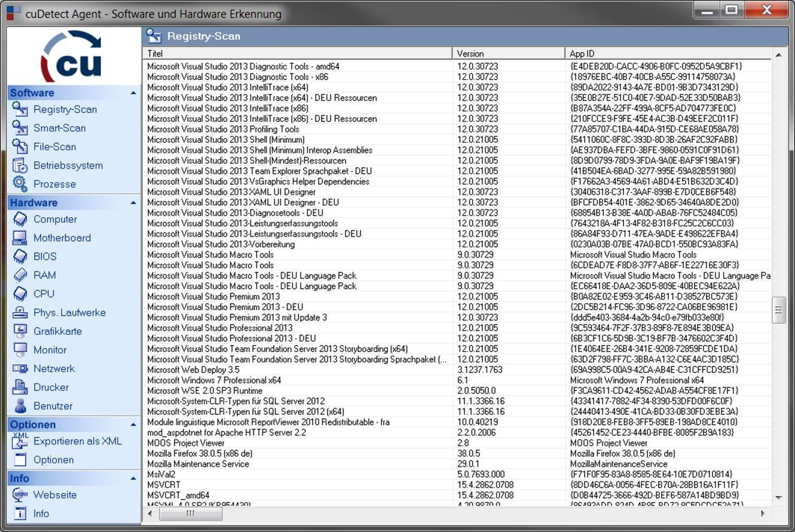Click version cell 5.0.7693.000
Image resolution: width=795 pixels, height=532 pixels.
[481, 475]
